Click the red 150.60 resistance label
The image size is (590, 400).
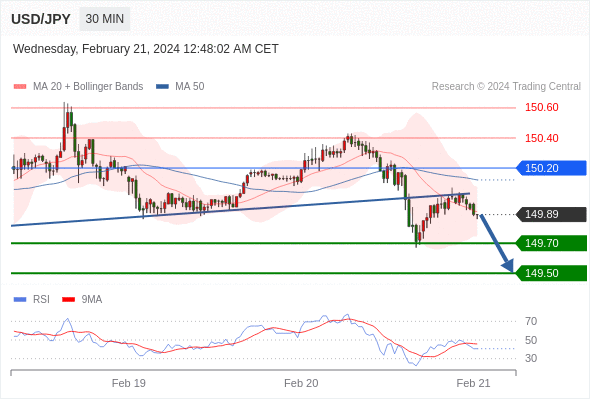point(541,108)
